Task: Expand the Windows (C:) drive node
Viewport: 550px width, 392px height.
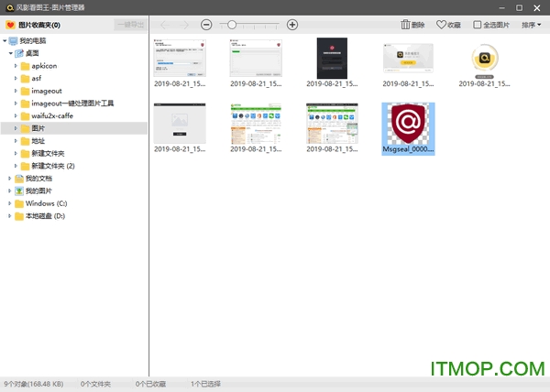Action: pyautogui.click(x=10, y=203)
